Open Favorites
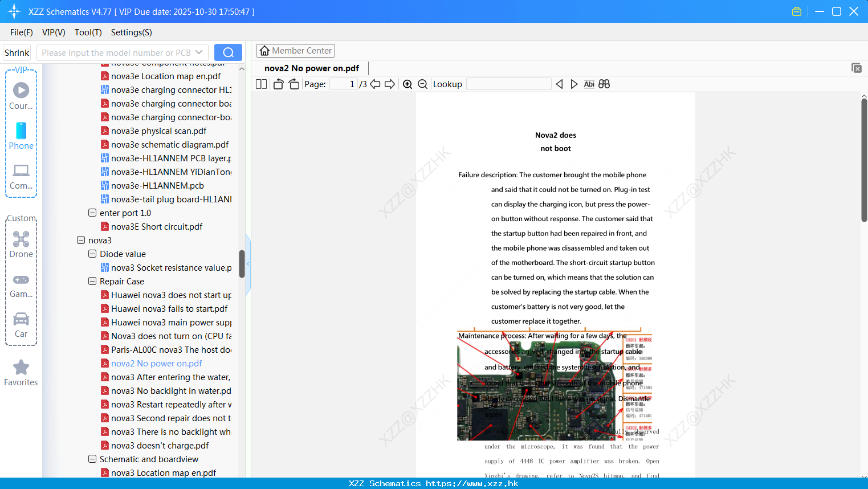868x489 pixels. tap(21, 373)
